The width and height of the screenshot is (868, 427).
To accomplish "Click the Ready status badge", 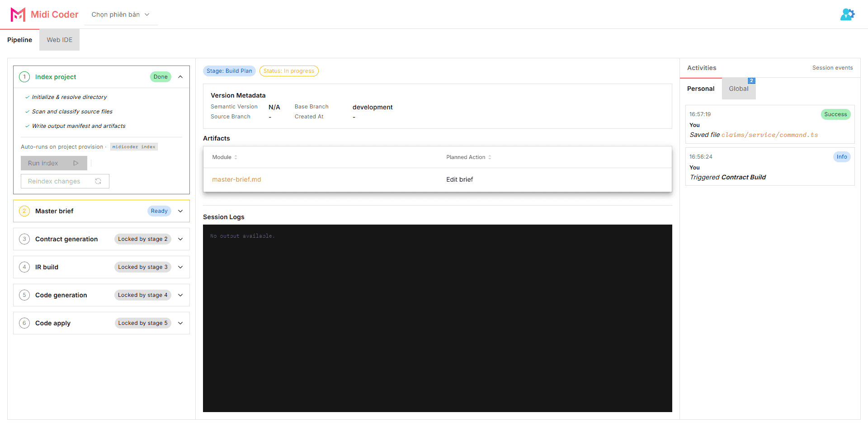I will (x=159, y=211).
